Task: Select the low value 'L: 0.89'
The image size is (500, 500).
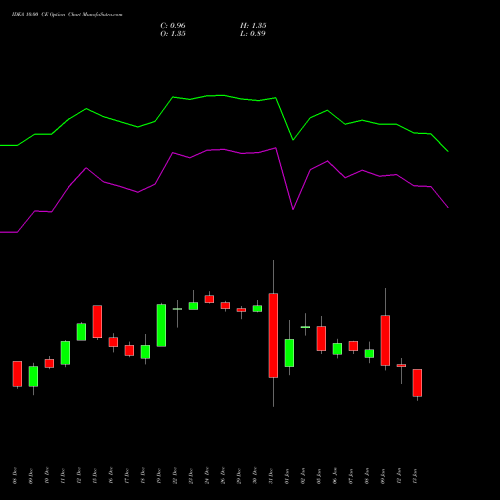Action: (x=253, y=34)
